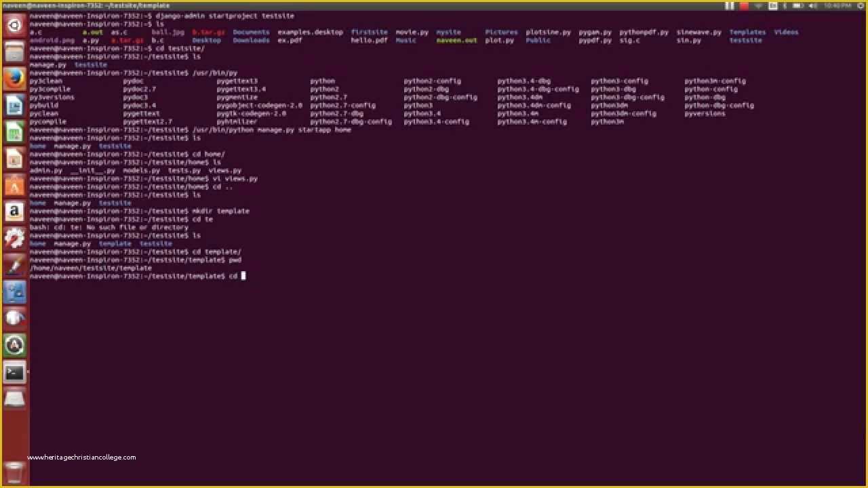Click 'cd template/' command text
Viewport: 868px width, 488px height.
tap(216, 251)
